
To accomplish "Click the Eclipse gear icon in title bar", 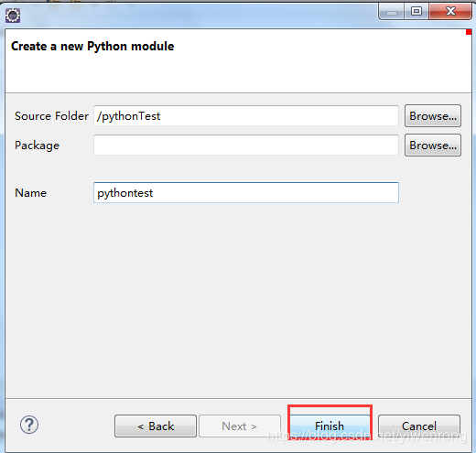I will [x=13, y=16].
